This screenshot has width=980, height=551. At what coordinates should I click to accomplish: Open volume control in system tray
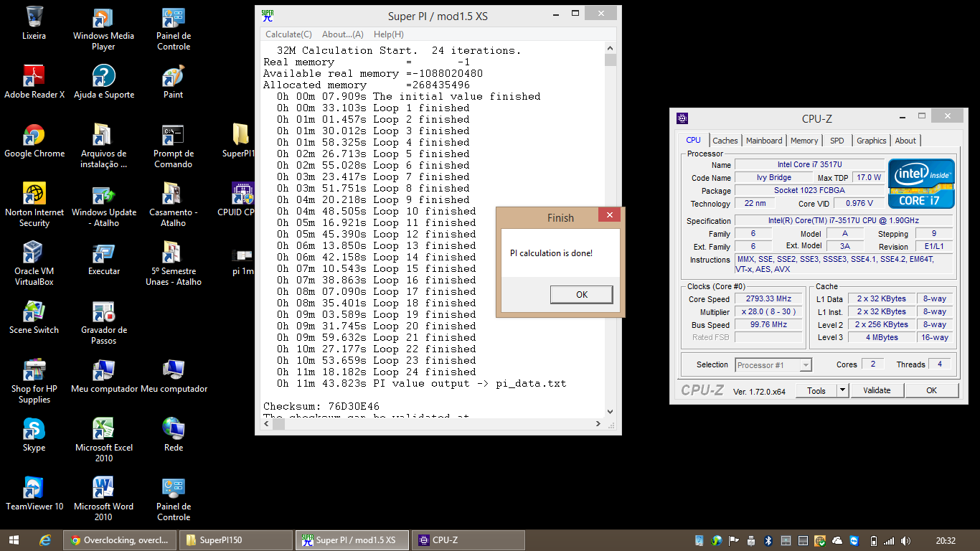pos(905,540)
